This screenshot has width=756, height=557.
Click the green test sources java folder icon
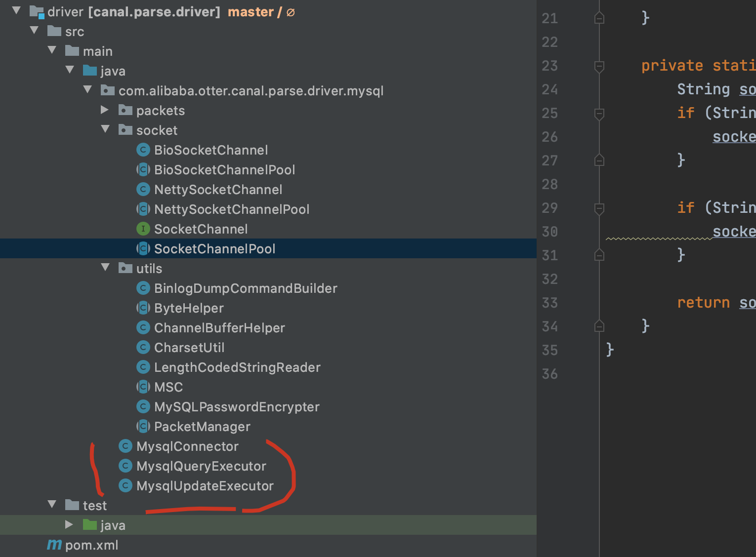point(90,524)
